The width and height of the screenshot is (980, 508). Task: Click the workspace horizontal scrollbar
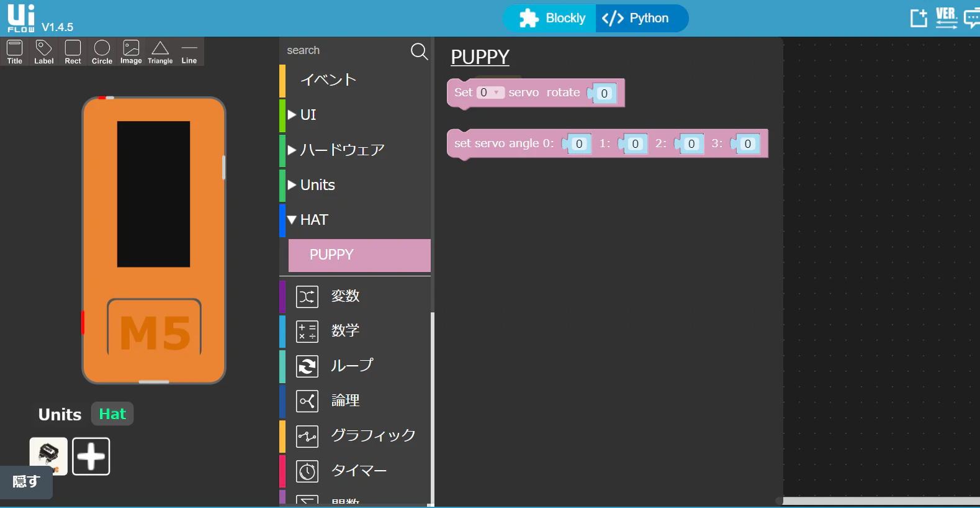(881, 501)
